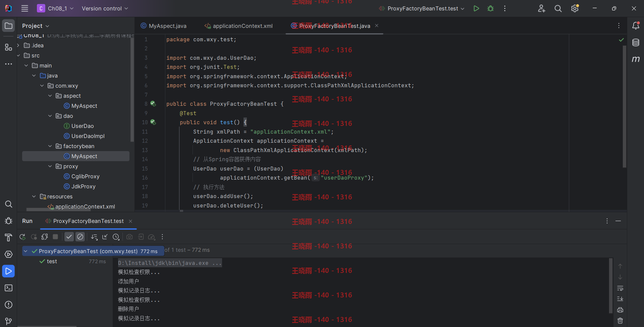Collapse the proxy package

50,166
